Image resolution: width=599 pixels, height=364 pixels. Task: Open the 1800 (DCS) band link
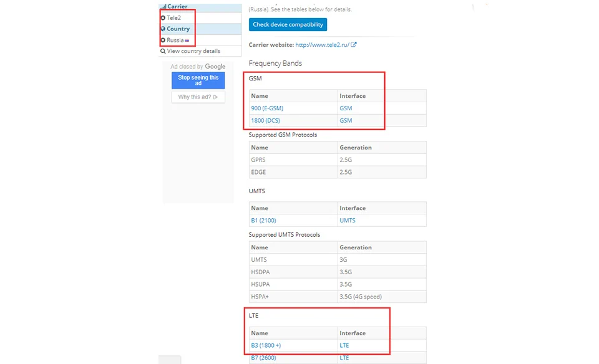point(266,120)
